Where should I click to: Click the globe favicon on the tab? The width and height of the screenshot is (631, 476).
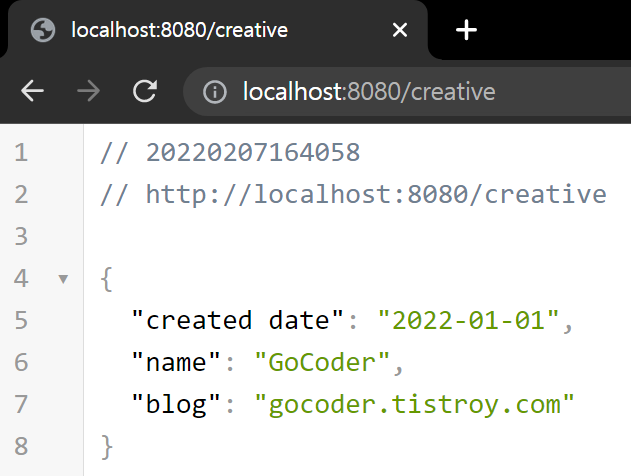tap(43, 30)
